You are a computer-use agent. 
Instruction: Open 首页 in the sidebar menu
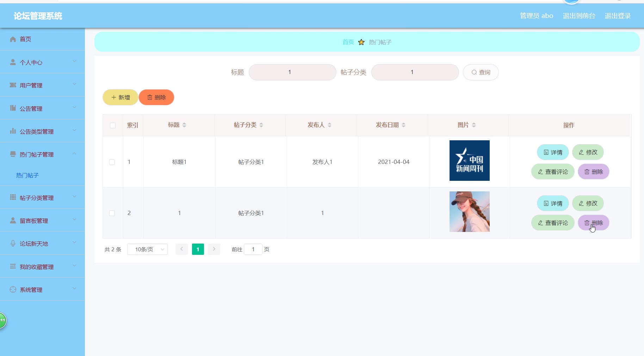(42, 39)
